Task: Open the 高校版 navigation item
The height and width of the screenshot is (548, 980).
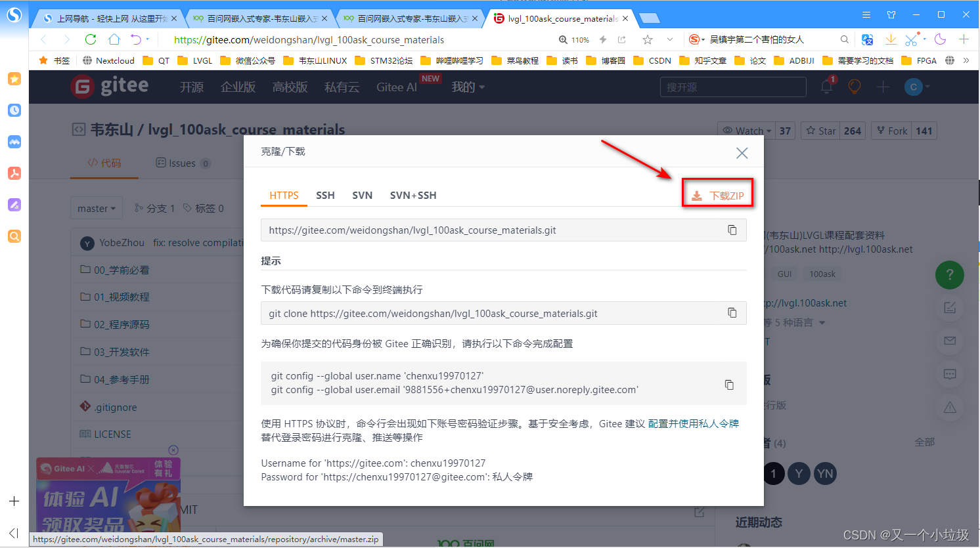Action: pyautogui.click(x=290, y=87)
